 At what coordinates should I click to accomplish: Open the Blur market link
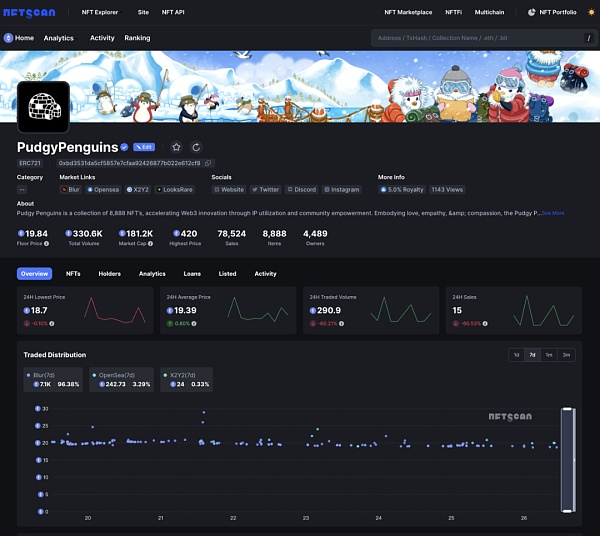(x=71, y=189)
